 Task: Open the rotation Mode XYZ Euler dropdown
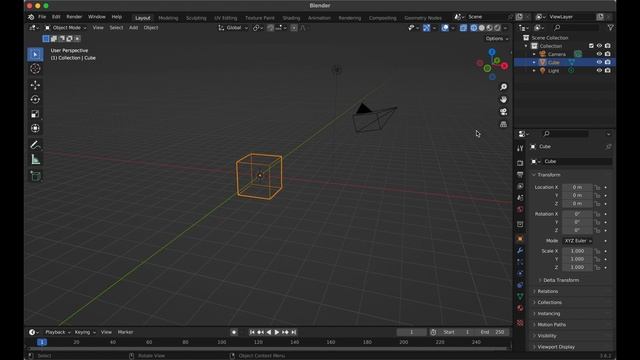click(578, 241)
